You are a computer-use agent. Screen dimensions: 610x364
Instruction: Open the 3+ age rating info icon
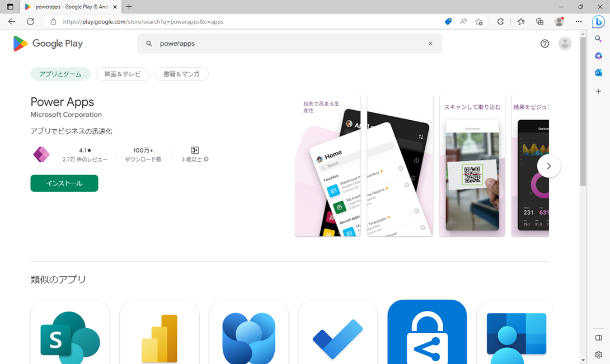point(206,159)
